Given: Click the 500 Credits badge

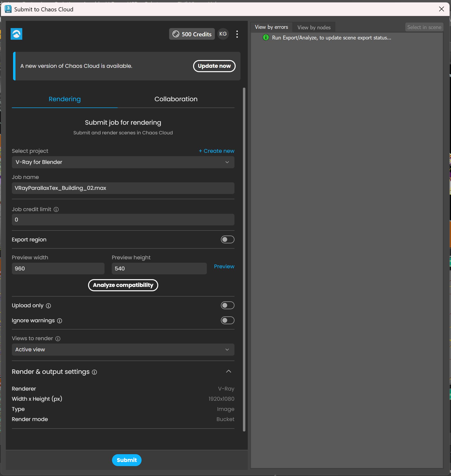Looking at the screenshot, I should point(192,34).
